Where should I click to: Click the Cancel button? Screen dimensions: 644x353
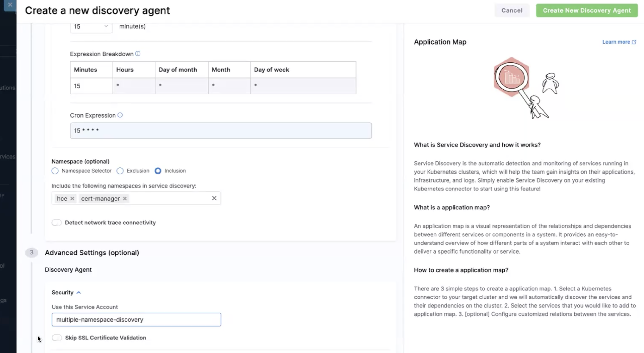click(x=512, y=10)
